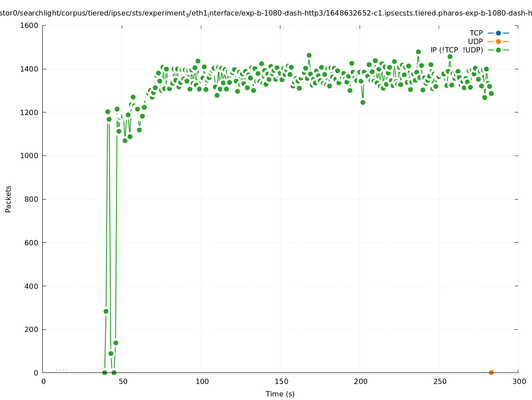Screen dimensions: 532x400
Task: Select the green data point near 283 packets
Action: (x=106, y=311)
